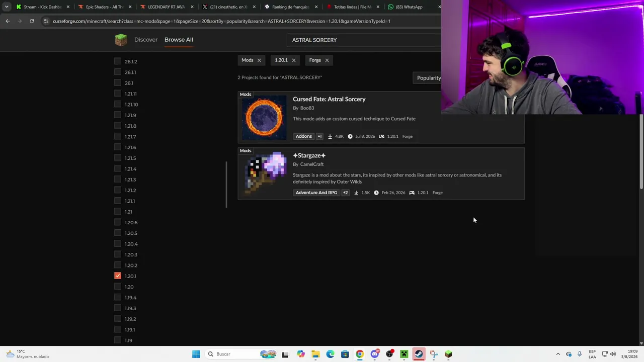Open the Discover menu item
The image size is (644, 362).
[146, 40]
